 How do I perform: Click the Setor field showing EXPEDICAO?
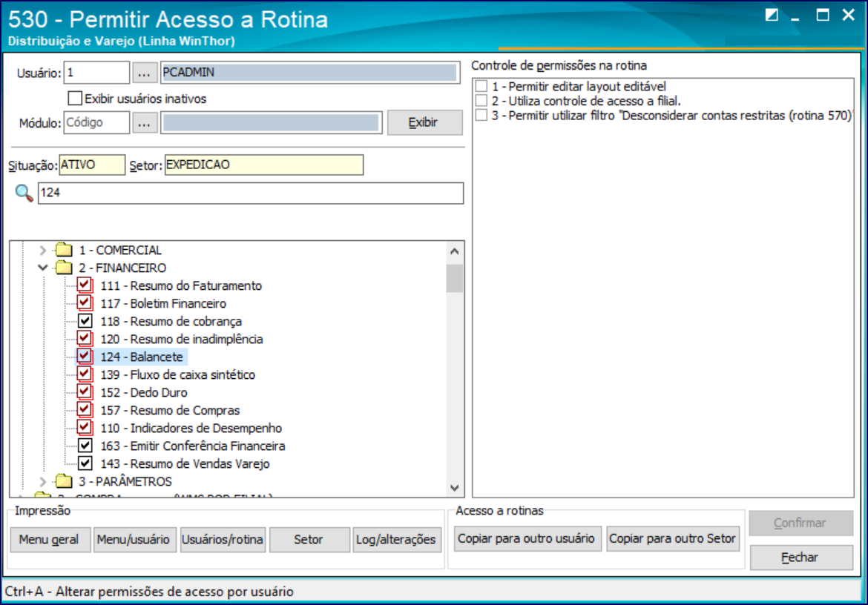263,165
